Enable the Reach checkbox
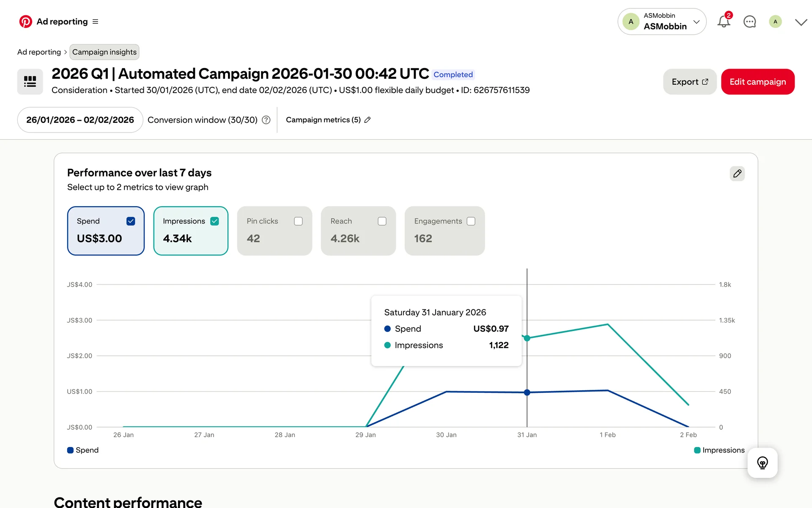The image size is (812, 508). (x=382, y=221)
